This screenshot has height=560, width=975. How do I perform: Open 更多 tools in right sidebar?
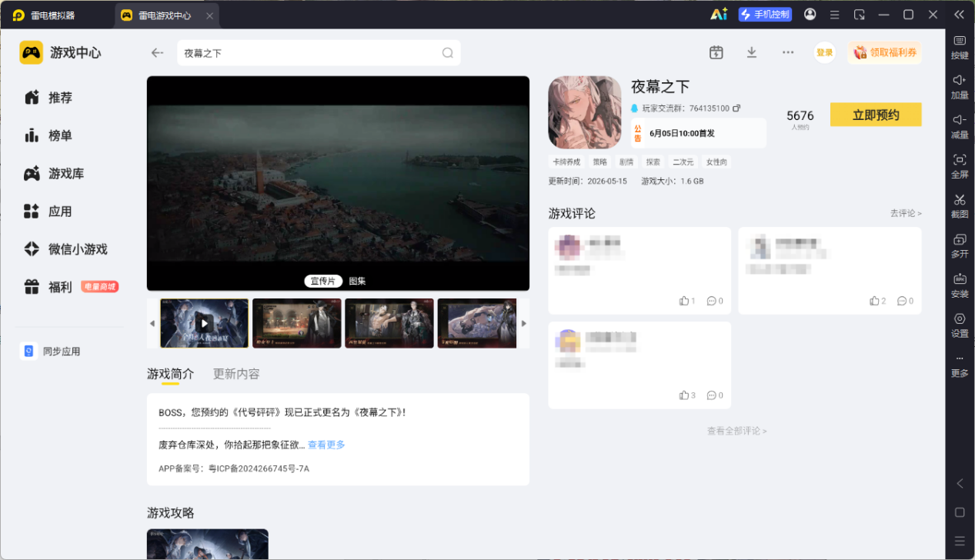click(x=960, y=365)
